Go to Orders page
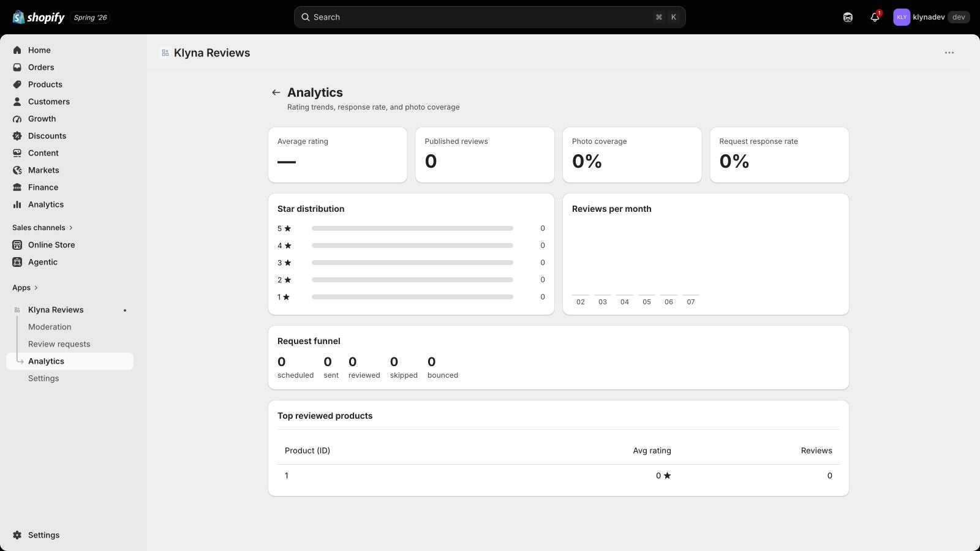Screen dimensions: 980x551 70,67
